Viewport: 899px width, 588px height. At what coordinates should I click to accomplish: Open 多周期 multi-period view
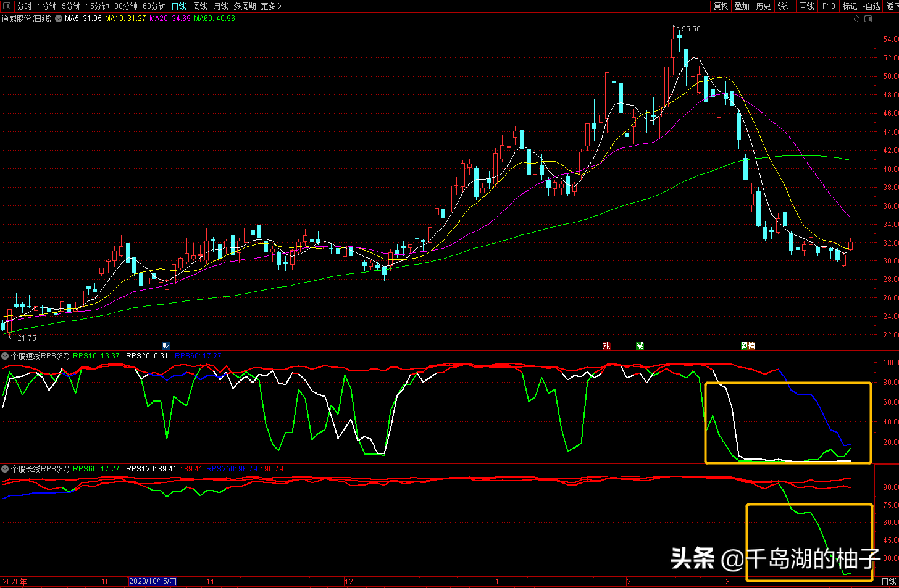[245, 6]
